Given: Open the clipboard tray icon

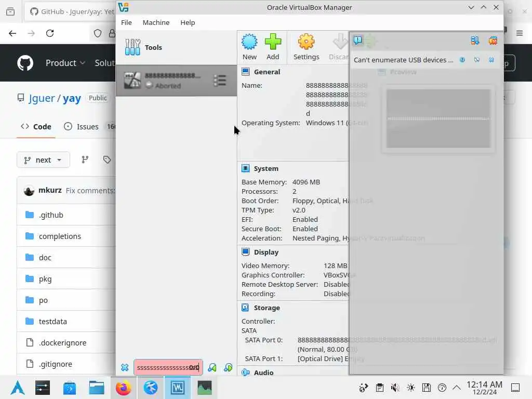Looking at the screenshot, I should coord(379,388).
